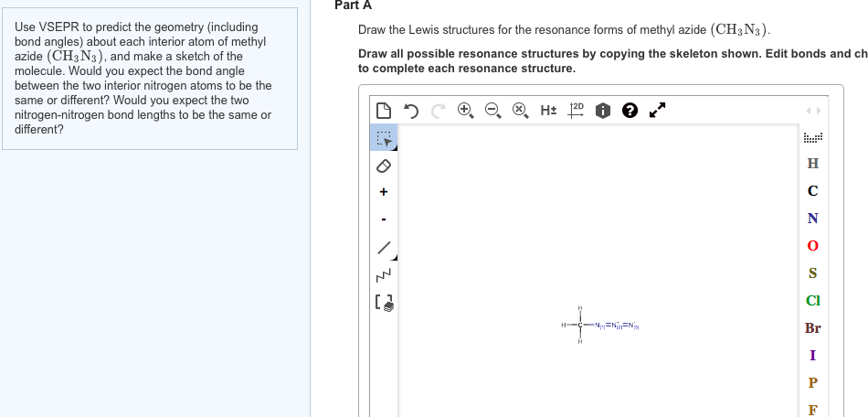
Task: Click the New document icon
Action: click(384, 111)
